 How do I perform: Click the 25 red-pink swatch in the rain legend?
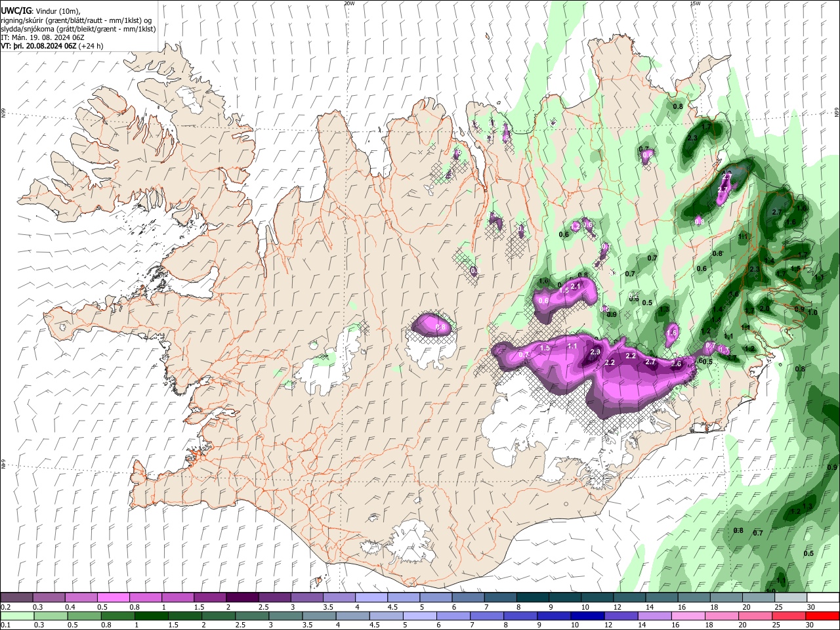(788, 616)
